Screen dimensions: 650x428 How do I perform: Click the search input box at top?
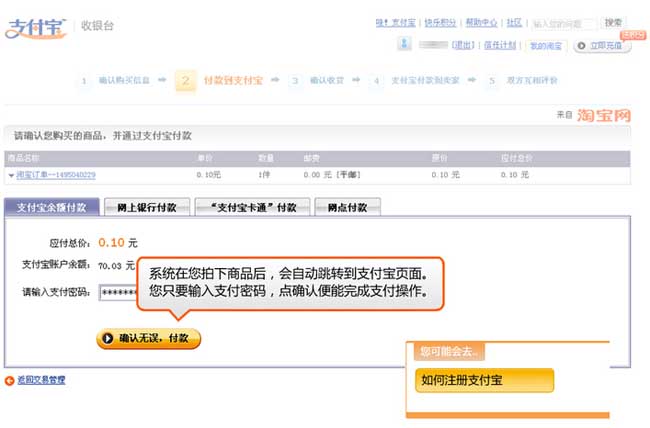[564, 24]
